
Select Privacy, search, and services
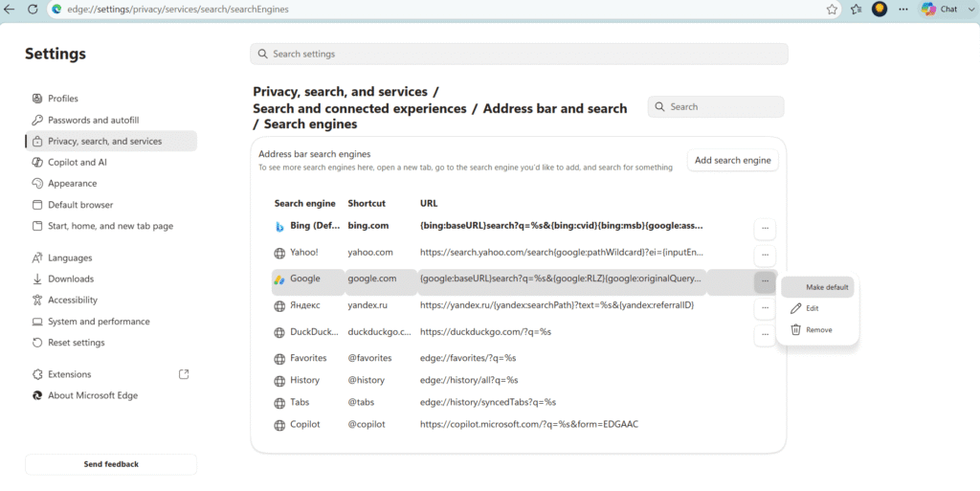pos(111,142)
